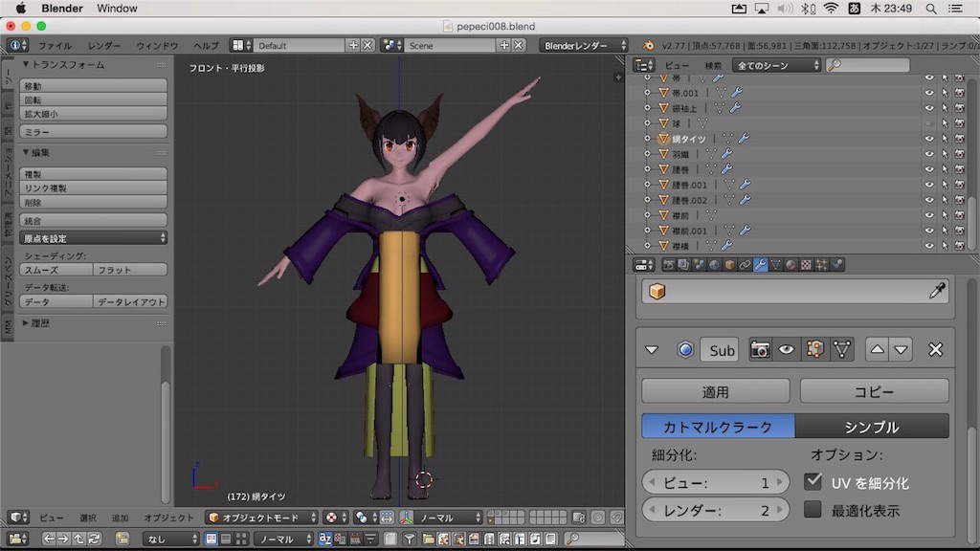Move the Sub modifier up in stack

point(877,350)
